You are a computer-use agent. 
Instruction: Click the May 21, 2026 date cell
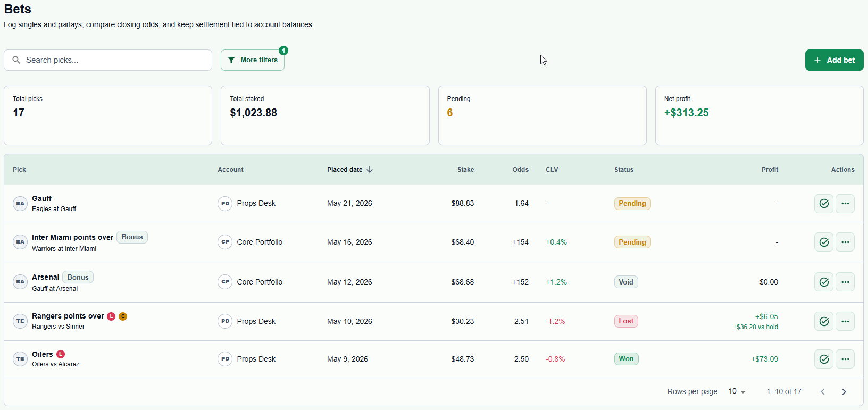pos(349,203)
